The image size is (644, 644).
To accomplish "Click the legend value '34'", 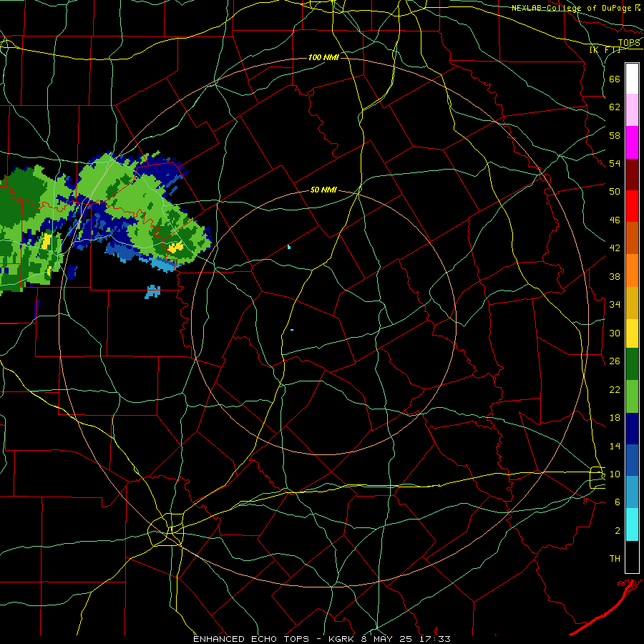I will pyautogui.click(x=615, y=305).
